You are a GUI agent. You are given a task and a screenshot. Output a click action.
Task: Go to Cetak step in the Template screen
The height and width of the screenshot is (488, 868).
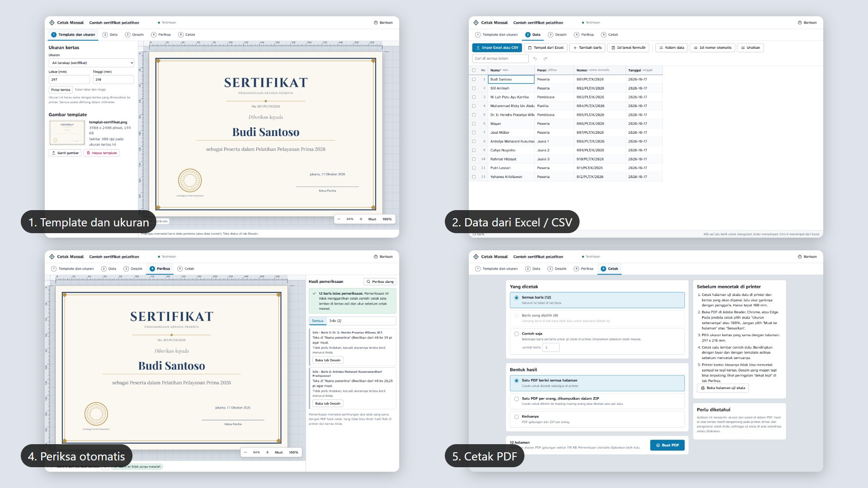click(187, 34)
